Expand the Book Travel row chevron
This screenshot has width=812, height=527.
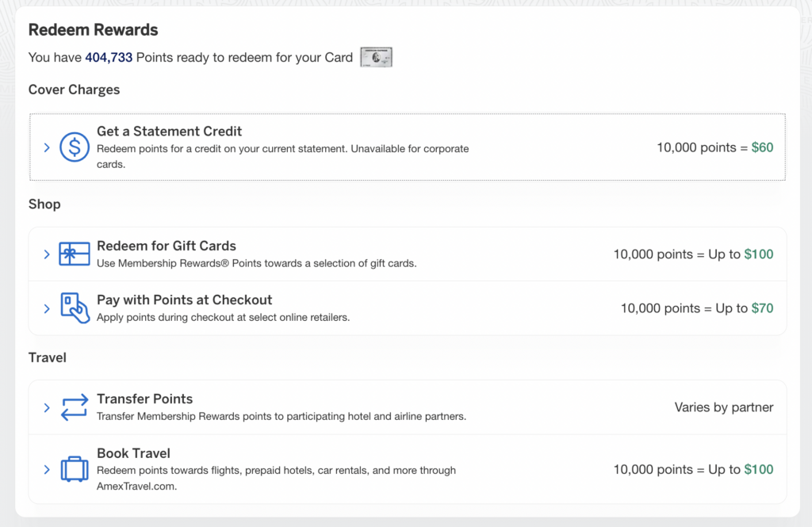pos(47,468)
